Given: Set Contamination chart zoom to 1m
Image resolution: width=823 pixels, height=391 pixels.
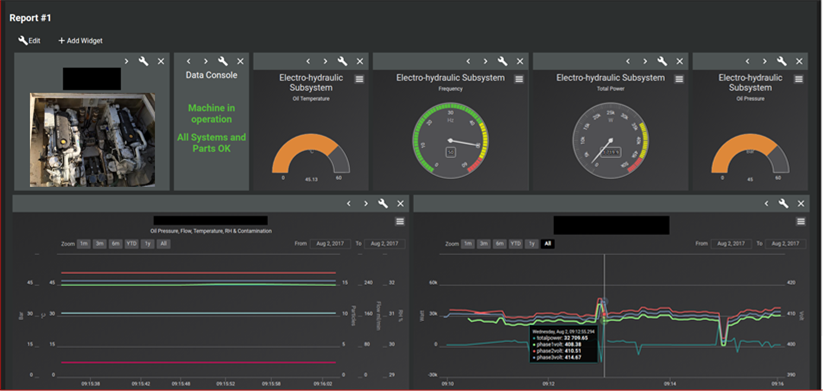Looking at the screenshot, I should click(84, 244).
